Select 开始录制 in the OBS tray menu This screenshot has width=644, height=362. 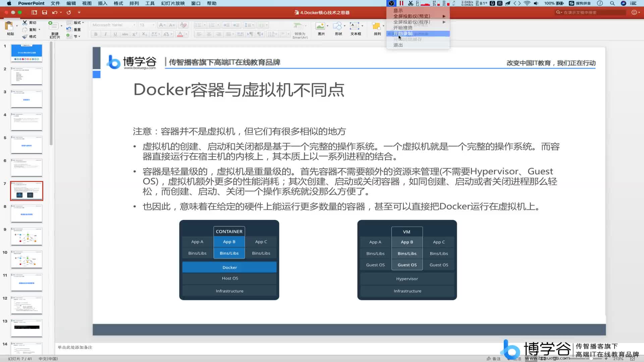point(418,34)
